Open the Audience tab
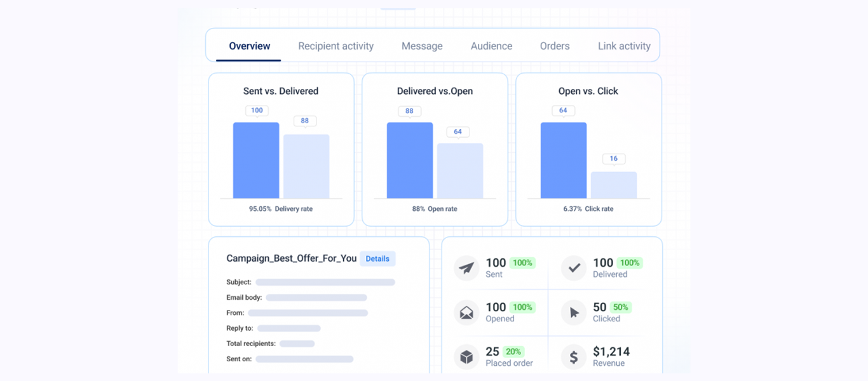 pos(491,46)
